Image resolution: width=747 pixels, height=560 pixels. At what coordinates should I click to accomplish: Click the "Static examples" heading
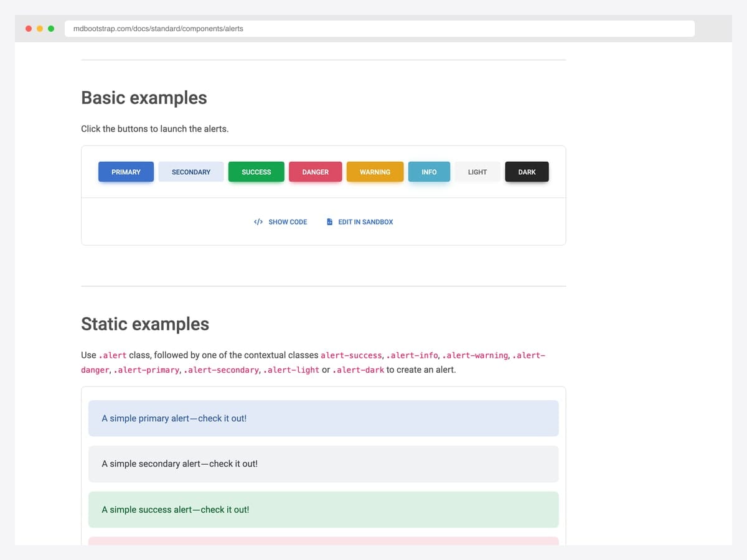pyautogui.click(x=145, y=324)
